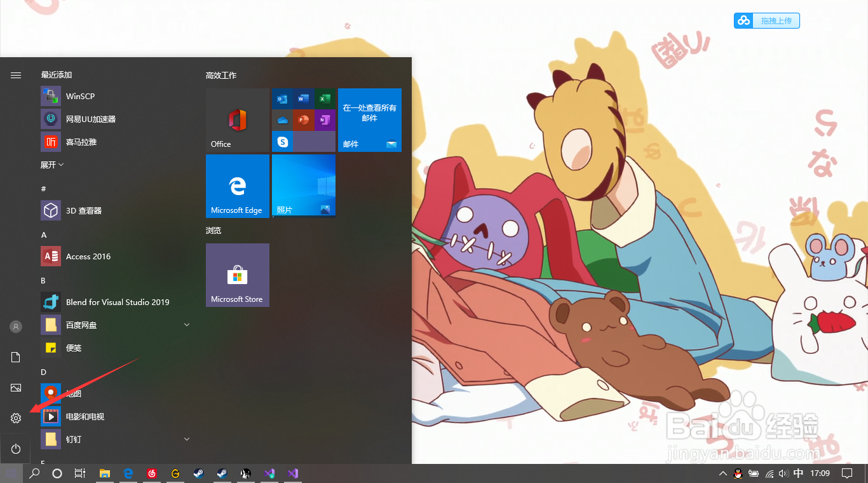Open File Explorer from taskbar
Image resolution: width=868 pixels, height=483 pixels.
point(105,473)
